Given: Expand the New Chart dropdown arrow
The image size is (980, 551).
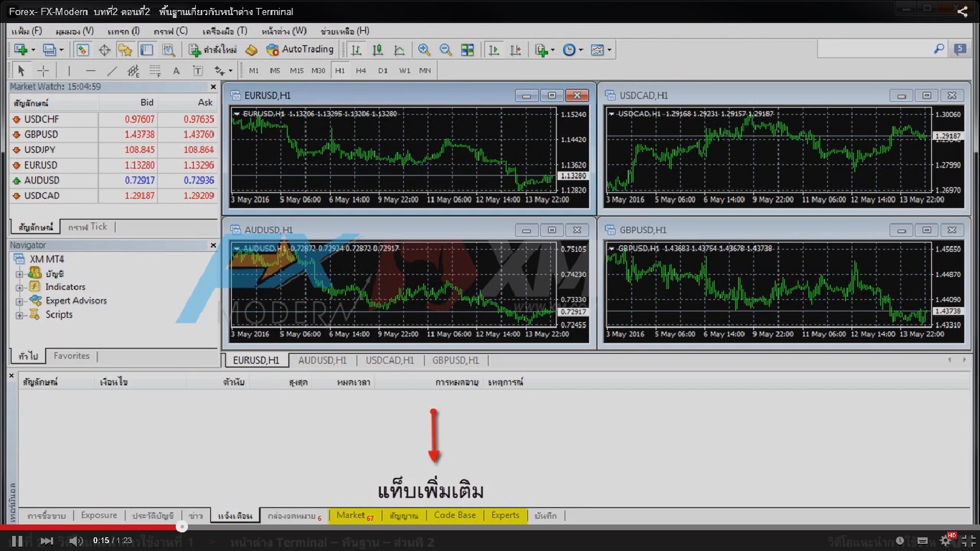Looking at the screenshot, I should pos(33,50).
